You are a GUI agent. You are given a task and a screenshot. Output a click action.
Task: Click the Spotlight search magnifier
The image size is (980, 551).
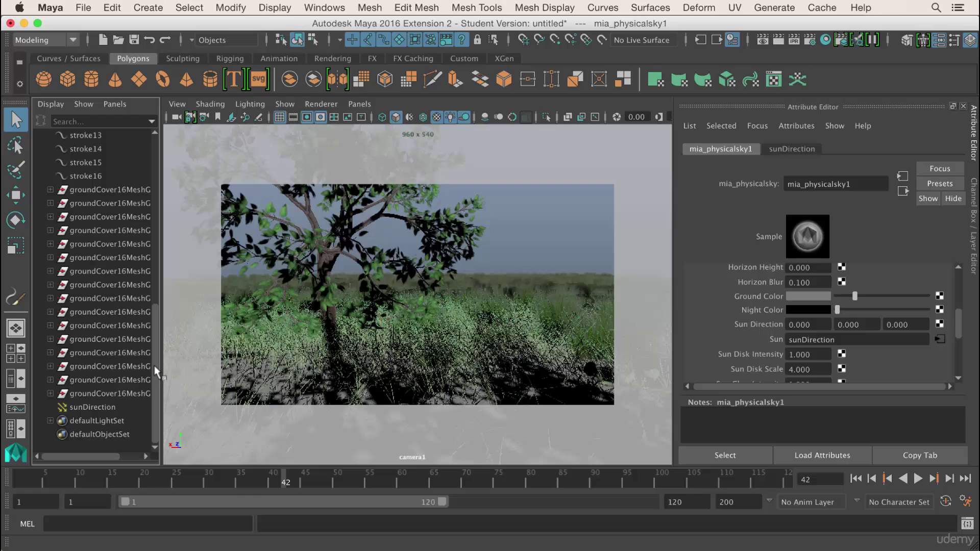point(936,8)
